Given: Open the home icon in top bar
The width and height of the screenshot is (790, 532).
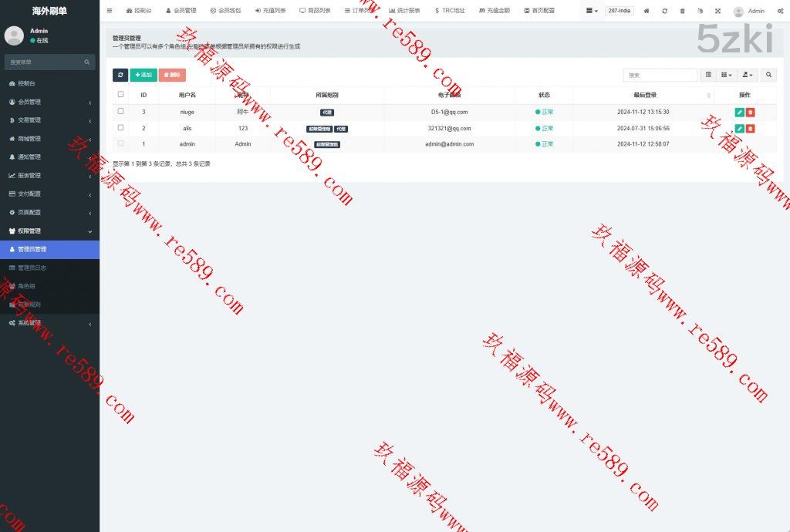Looking at the screenshot, I should click(647, 11).
